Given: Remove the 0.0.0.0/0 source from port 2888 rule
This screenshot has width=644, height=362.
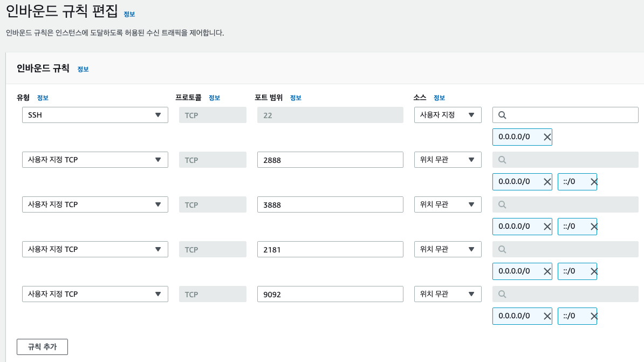Looking at the screenshot, I should (x=546, y=181).
